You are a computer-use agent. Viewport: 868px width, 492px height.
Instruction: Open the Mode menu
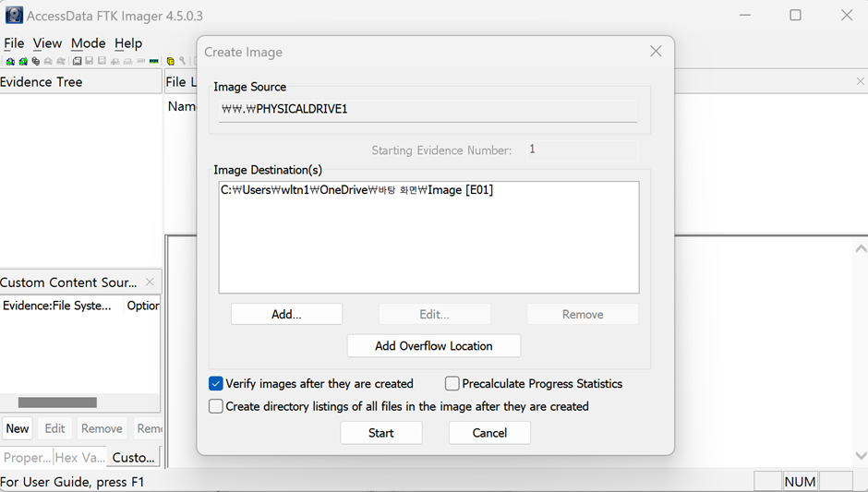point(88,43)
